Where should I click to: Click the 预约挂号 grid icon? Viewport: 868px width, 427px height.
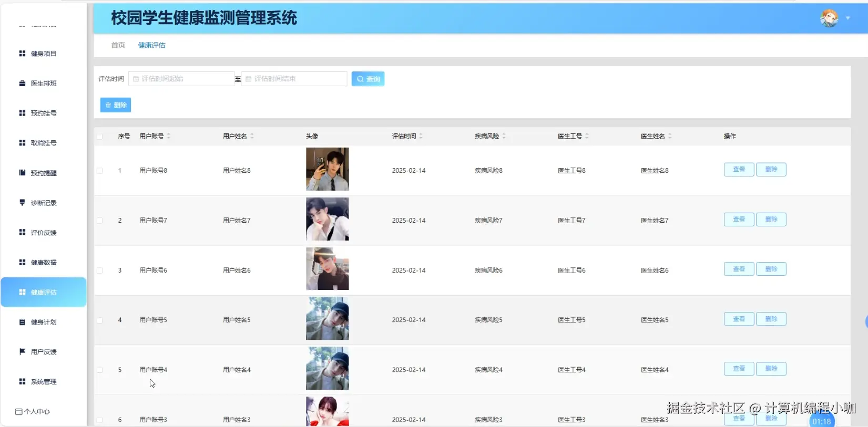[22, 113]
